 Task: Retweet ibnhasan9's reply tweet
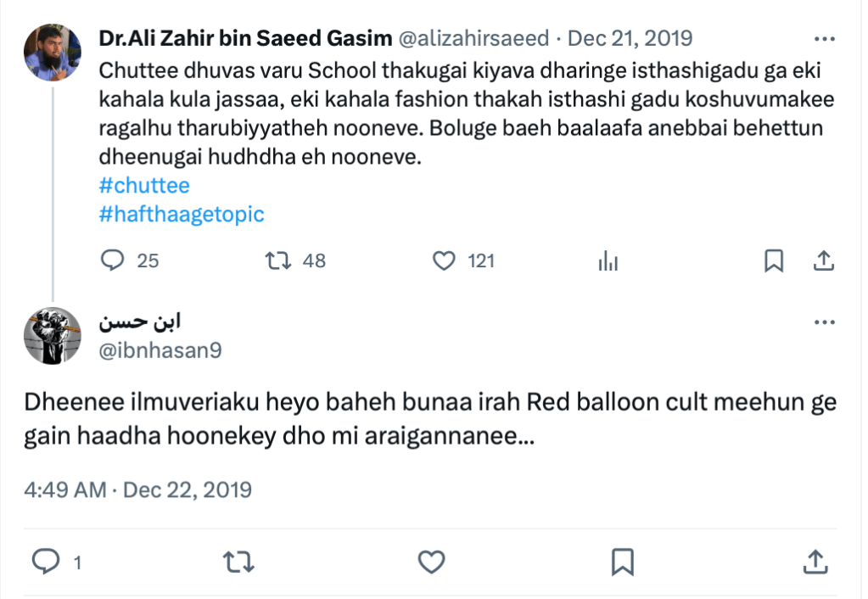[238, 560]
